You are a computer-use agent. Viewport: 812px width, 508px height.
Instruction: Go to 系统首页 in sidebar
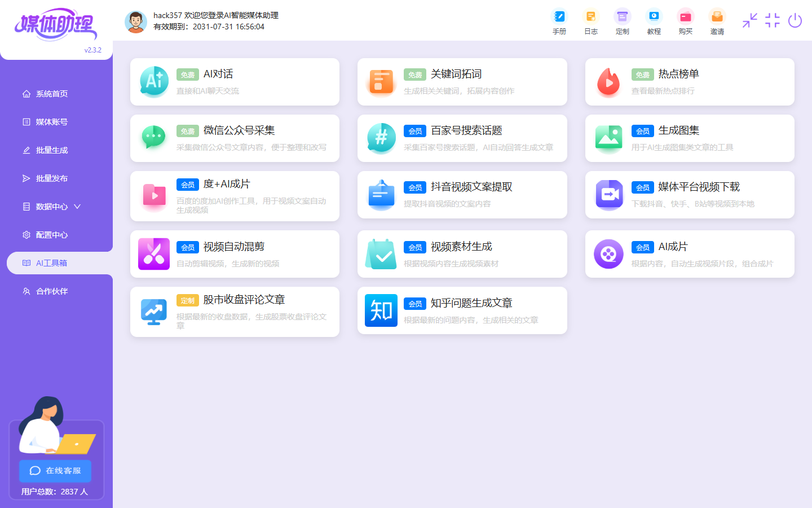52,94
